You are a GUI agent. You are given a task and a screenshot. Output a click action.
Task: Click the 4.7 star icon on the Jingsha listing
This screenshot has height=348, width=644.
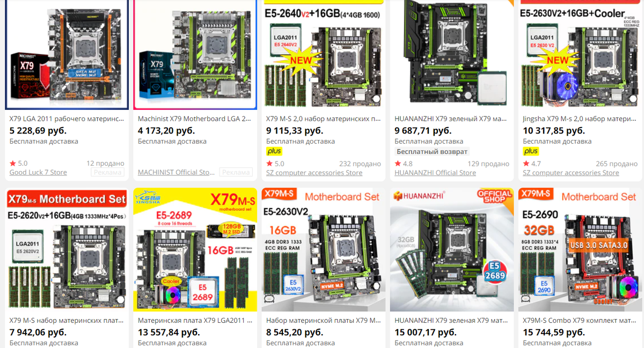click(526, 164)
